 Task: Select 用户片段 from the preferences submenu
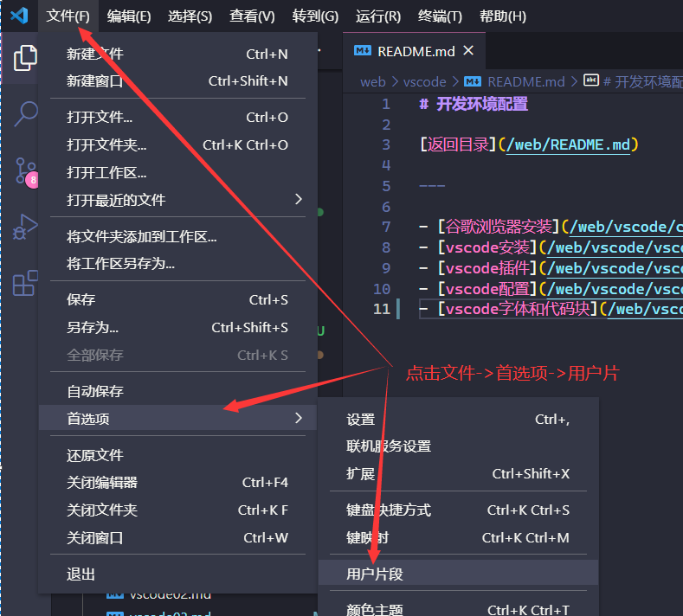pos(375,574)
